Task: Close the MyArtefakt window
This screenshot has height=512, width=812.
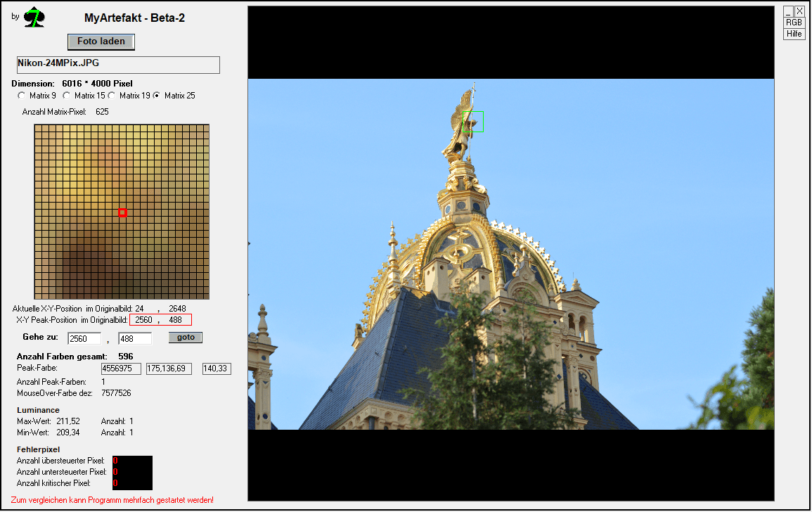Action: click(x=799, y=11)
